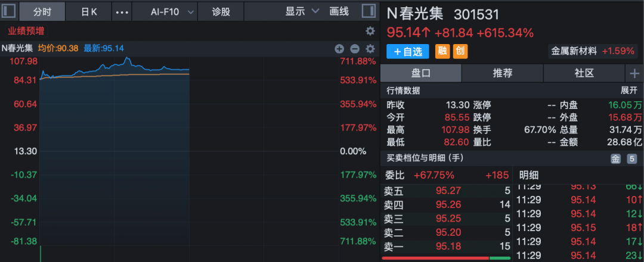Image resolution: width=644 pixels, height=262 pixels.
Task: Click the 今开 value 85.55
Action: (457, 117)
